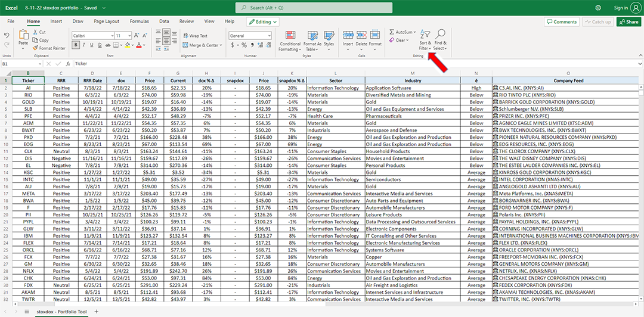This screenshot has height=317, width=644.
Task: Align text right in cell
Action: click(175, 41)
